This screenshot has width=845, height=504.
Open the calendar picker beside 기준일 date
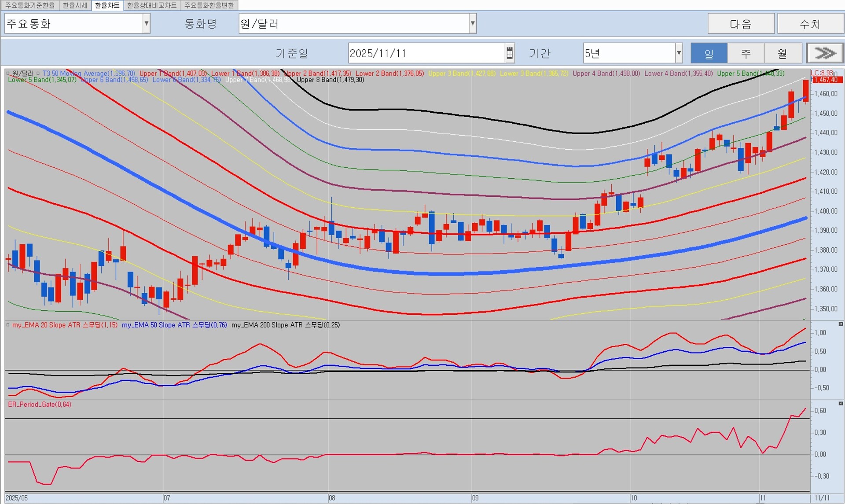tap(510, 53)
